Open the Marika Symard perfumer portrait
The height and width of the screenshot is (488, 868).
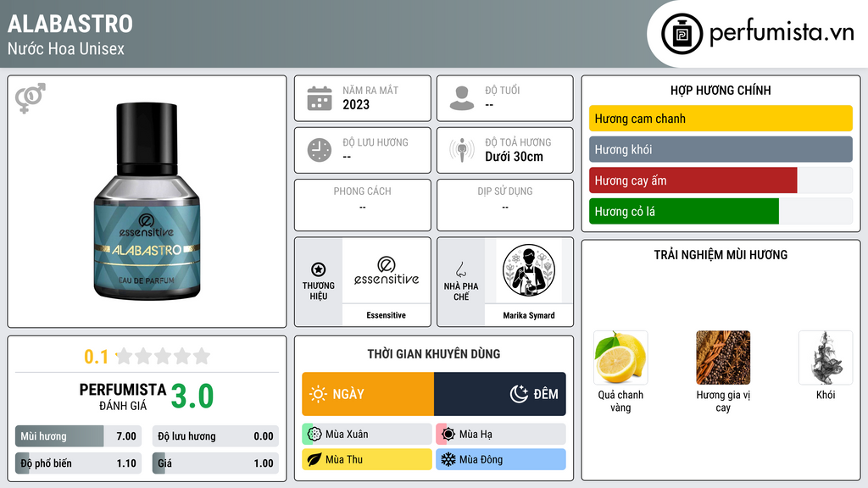coord(529,270)
